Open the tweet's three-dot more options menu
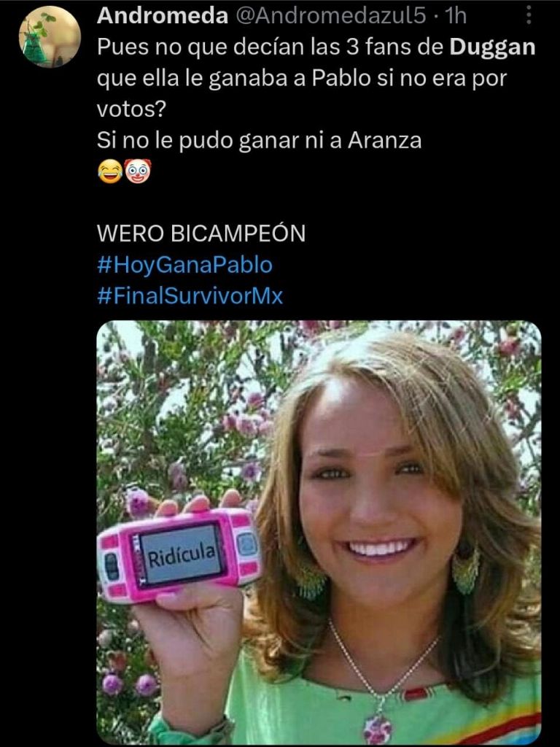560x747 pixels. click(x=528, y=16)
